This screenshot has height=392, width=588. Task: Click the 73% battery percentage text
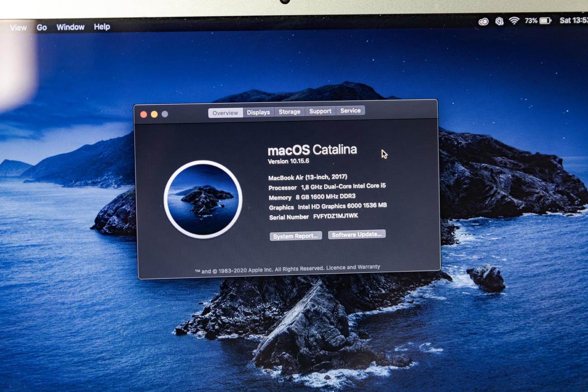click(531, 20)
